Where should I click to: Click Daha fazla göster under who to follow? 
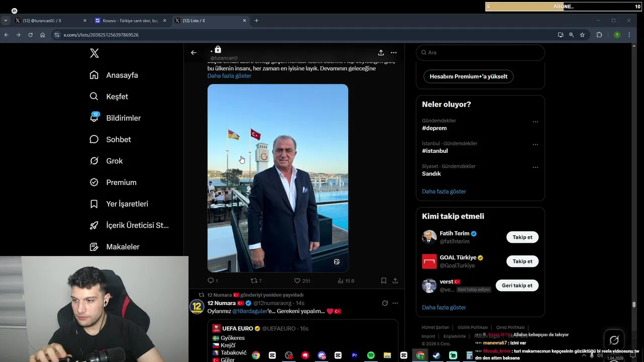point(444,307)
